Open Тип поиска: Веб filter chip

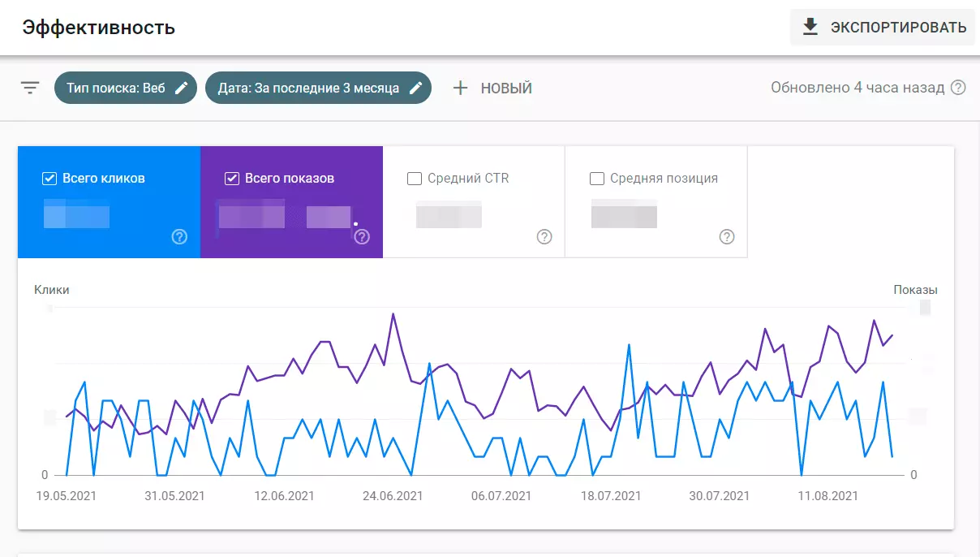pos(126,88)
